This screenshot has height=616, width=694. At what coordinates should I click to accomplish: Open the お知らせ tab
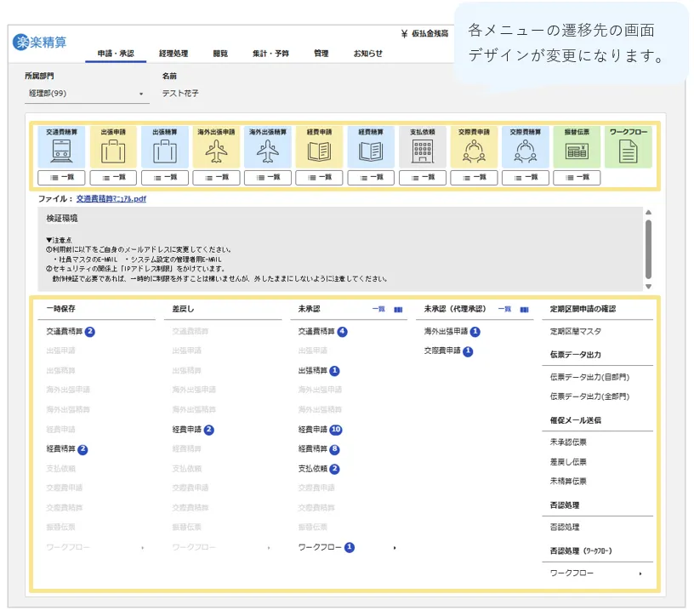(368, 54)
